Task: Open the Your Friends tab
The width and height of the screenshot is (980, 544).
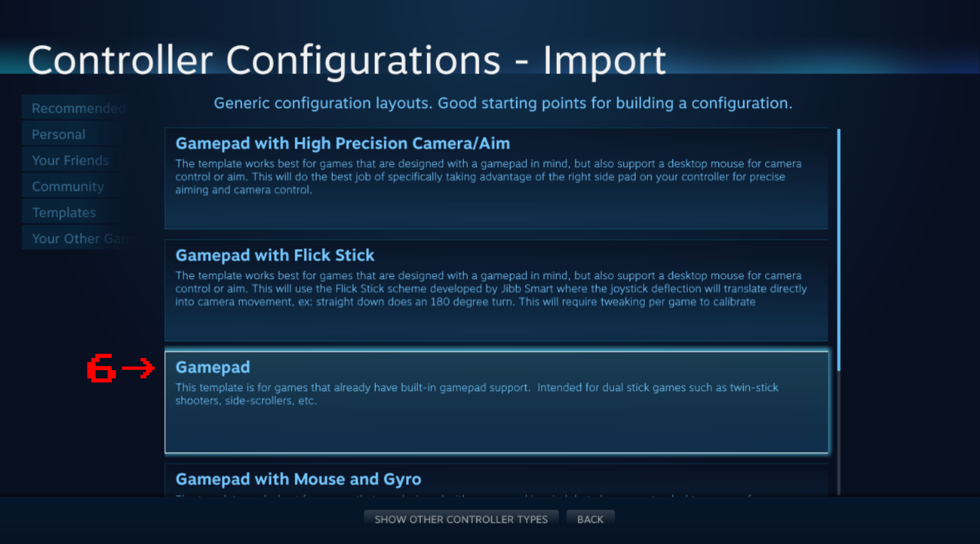Action: coord(70,160)
